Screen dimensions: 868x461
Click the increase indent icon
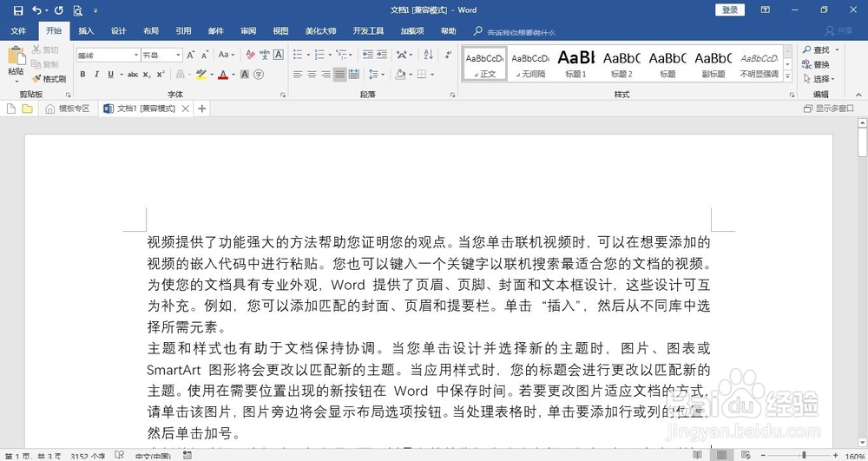pyautogui.click(x=382, y=55)
